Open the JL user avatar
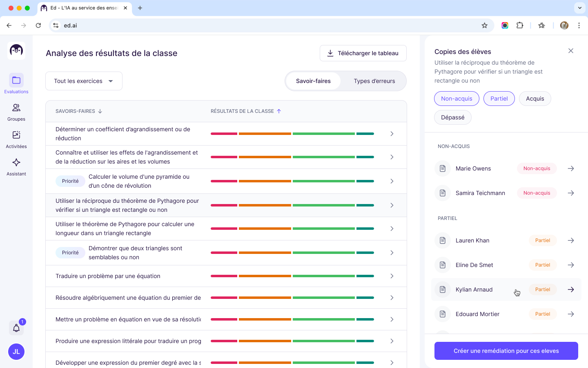588x368 pixels. click(x=16, y=352)
